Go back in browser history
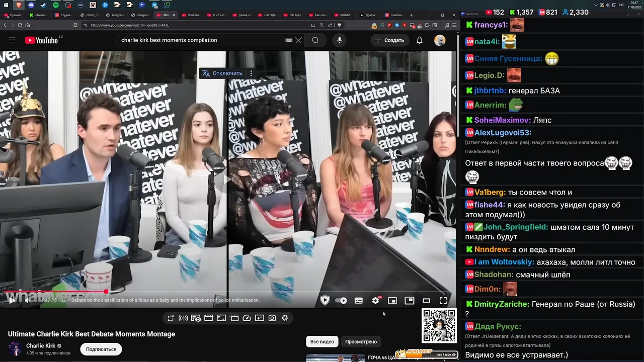The width and height of the screenshot is (644, 362). click(6, 25)
